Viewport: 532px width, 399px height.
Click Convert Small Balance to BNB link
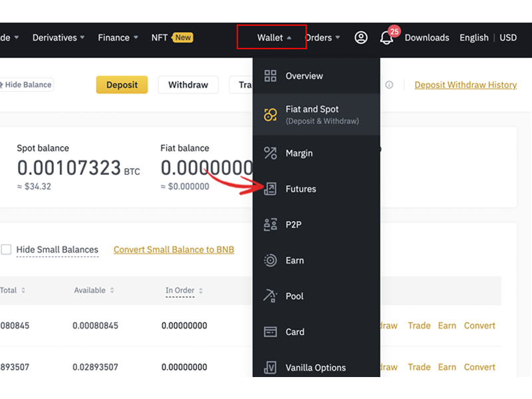pos(174,250)
